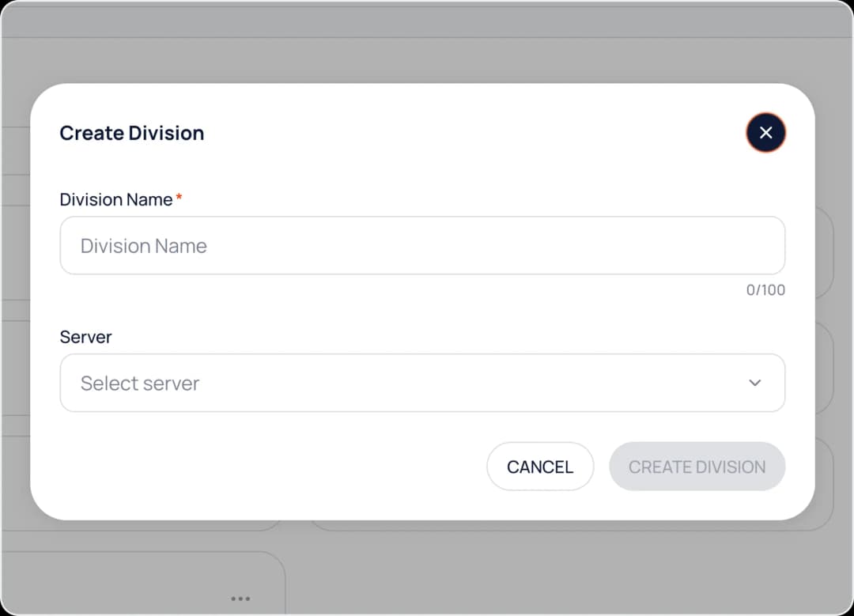Click the CANCEL button
Screen dimensions: 854x616
click(540, 467)
